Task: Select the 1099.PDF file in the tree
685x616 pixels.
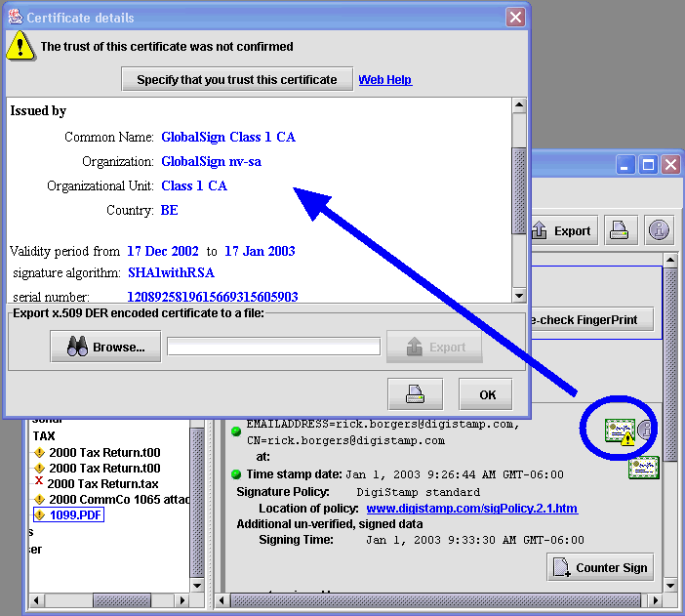Action: point(75,515)
